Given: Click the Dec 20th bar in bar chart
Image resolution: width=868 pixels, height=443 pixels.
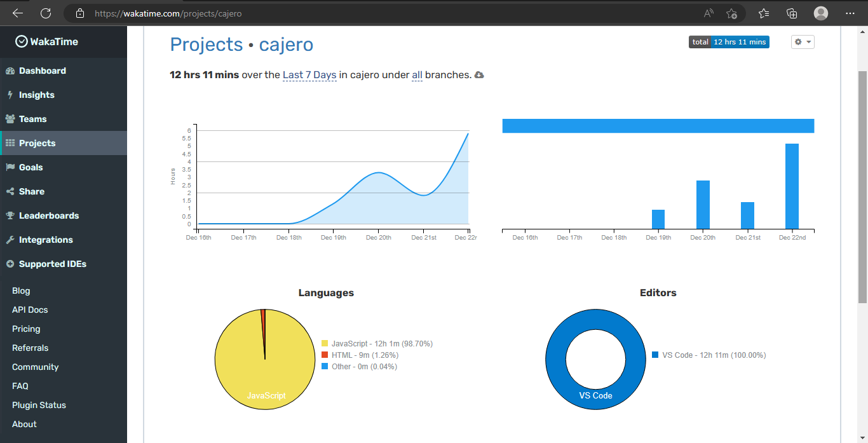Looking at the screenshot, I should 703,205.
